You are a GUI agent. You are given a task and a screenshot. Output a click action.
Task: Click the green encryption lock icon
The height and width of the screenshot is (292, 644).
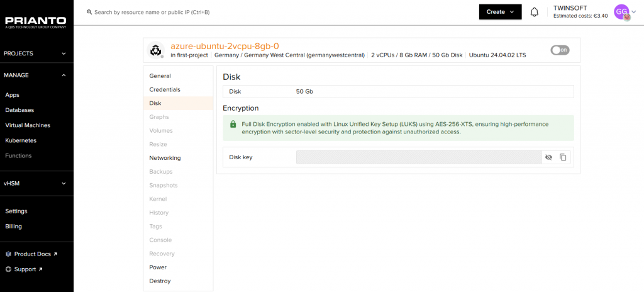pyautogui.click(x=233, y=125)
